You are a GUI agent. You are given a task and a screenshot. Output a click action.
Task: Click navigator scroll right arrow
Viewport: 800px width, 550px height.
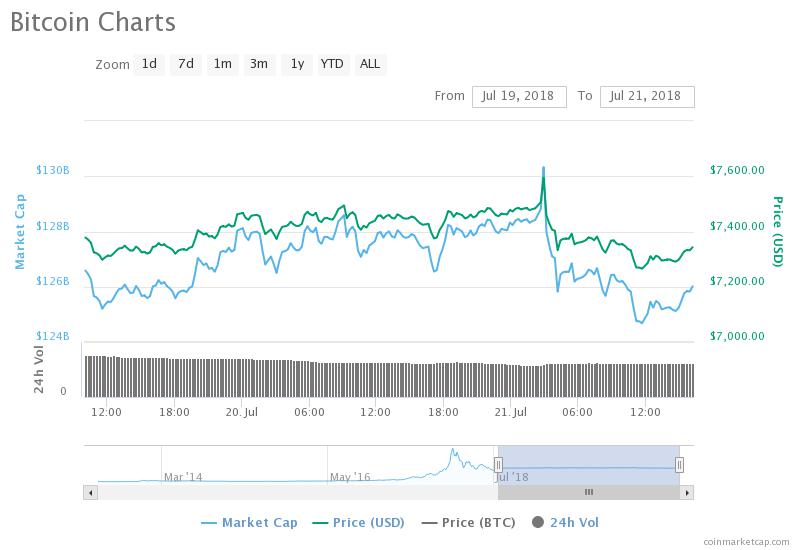point(687,492)
